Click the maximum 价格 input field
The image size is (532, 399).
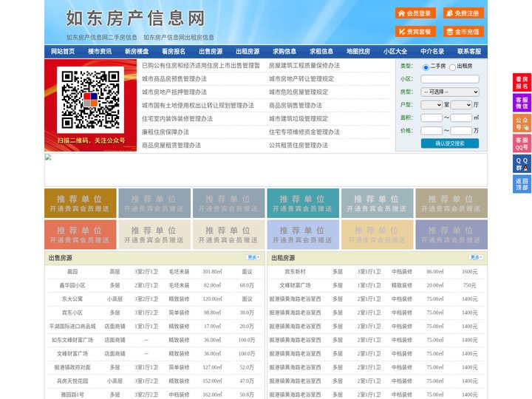[461, 131]
